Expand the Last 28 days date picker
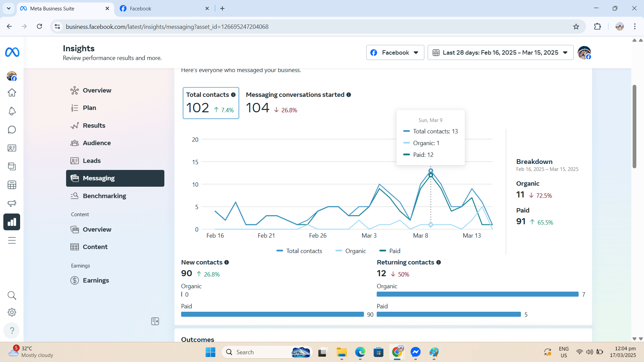The image size is (644, 362). 500,53
